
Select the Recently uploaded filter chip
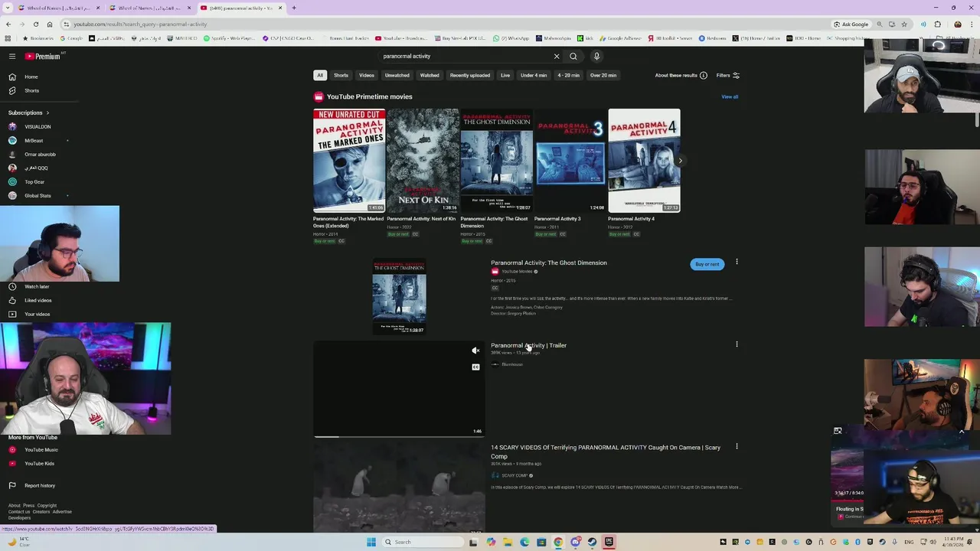469,75
